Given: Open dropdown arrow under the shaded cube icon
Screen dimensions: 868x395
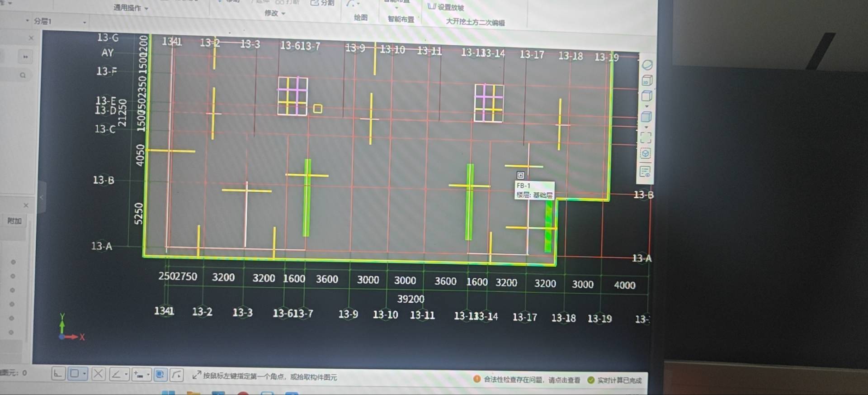Looking at the screenshot, I should point(646,127).
